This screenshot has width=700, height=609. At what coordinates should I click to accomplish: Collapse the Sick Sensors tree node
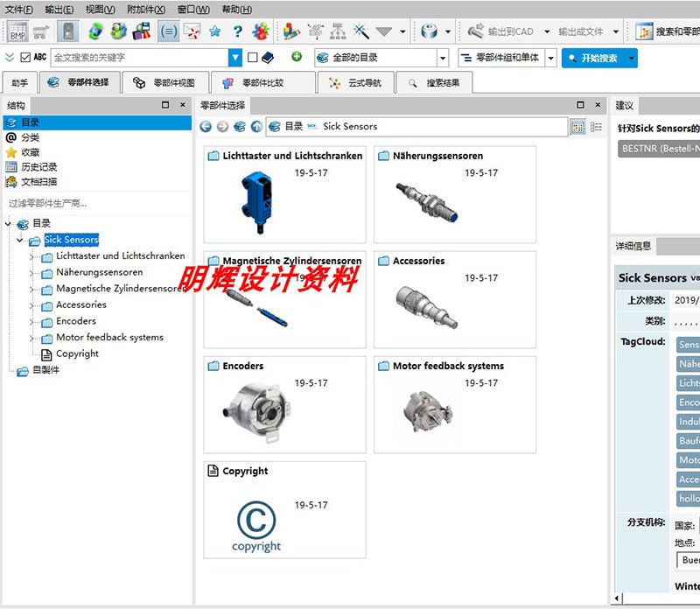pos(19,241)
